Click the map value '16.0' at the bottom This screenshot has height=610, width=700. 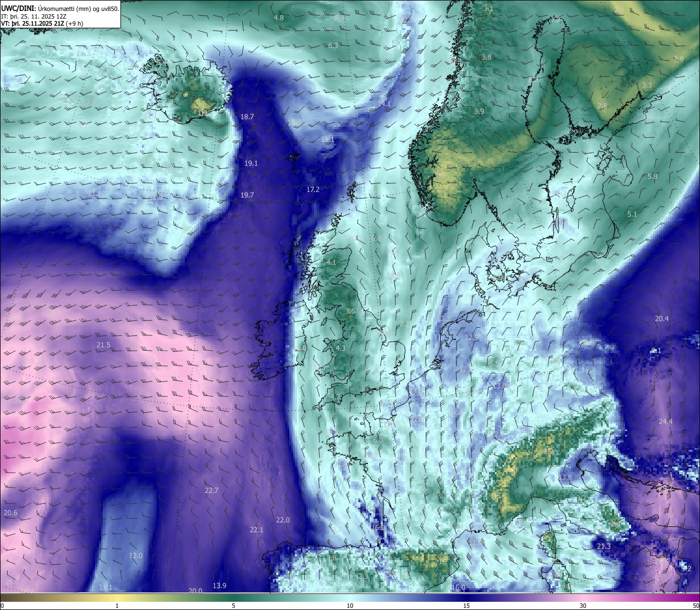(458, 588)
